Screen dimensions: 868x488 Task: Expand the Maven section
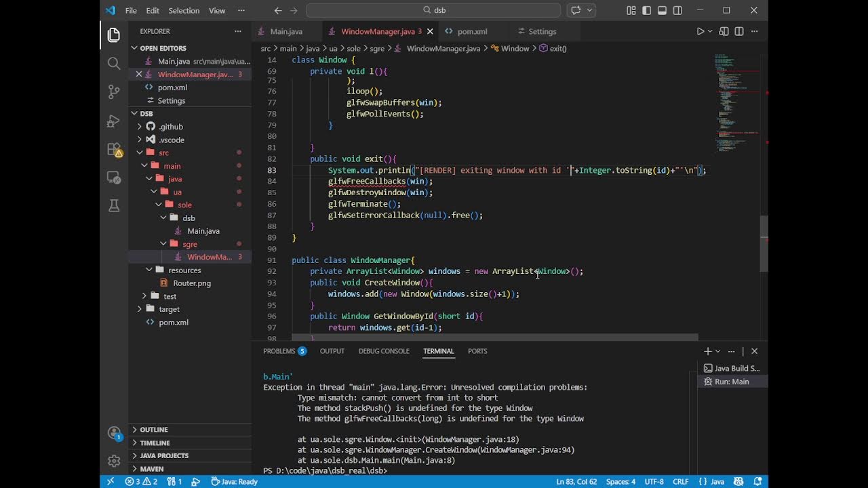click(x=152, y=468)
